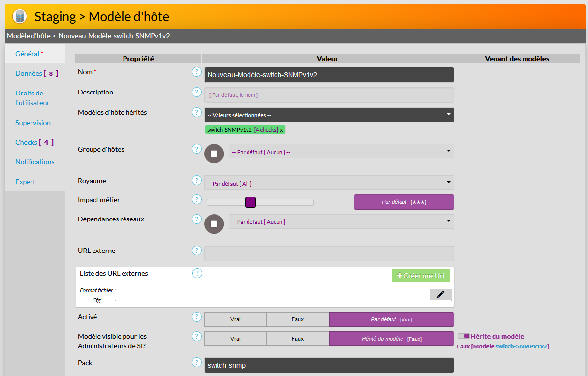This screenshot has width=588, height=376.
Task: Toggle the Dépendances réseaux square button
Action: coord(214,223)
